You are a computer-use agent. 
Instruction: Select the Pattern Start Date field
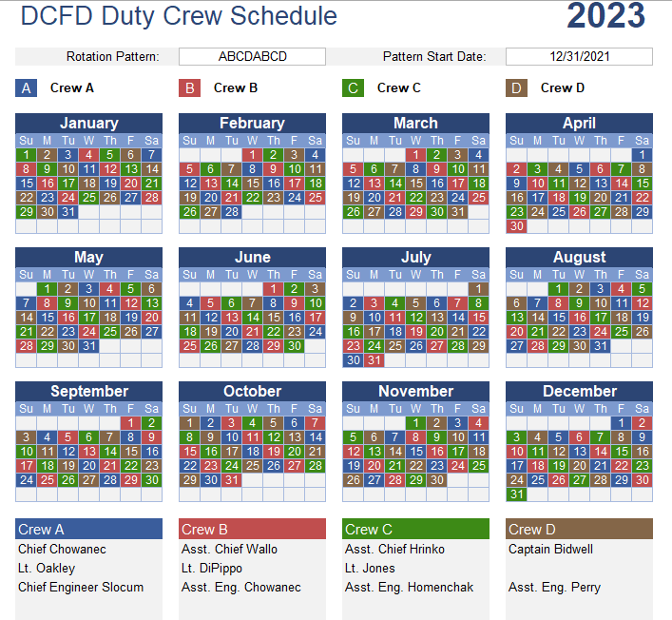[x=579, y=57]
